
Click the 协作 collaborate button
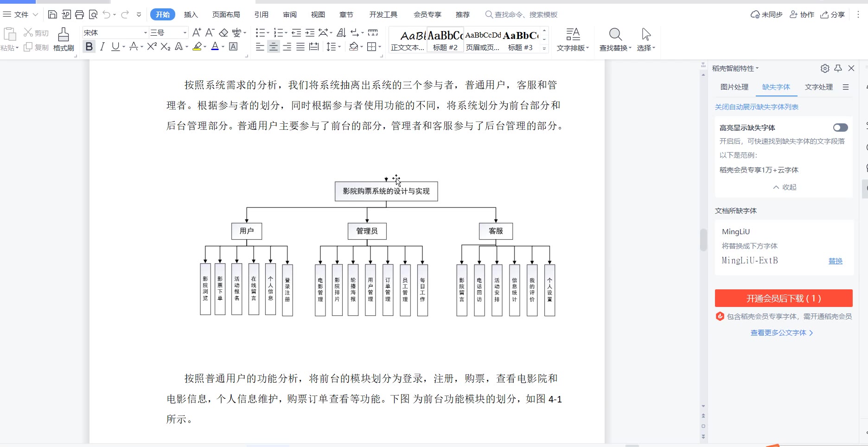coord(802,15)
